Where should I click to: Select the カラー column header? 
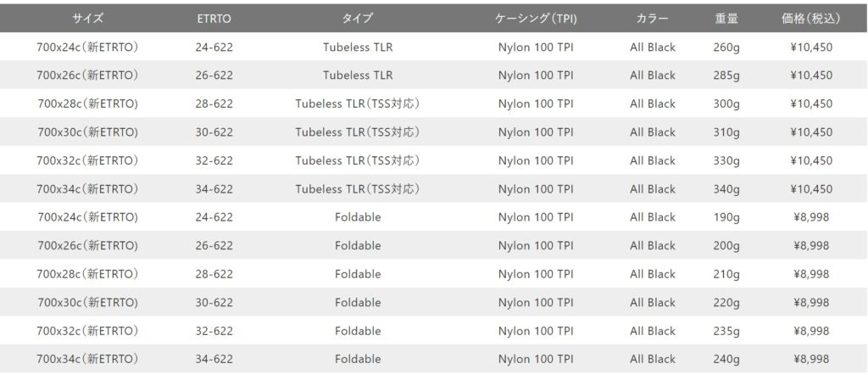tap(652, 18)
